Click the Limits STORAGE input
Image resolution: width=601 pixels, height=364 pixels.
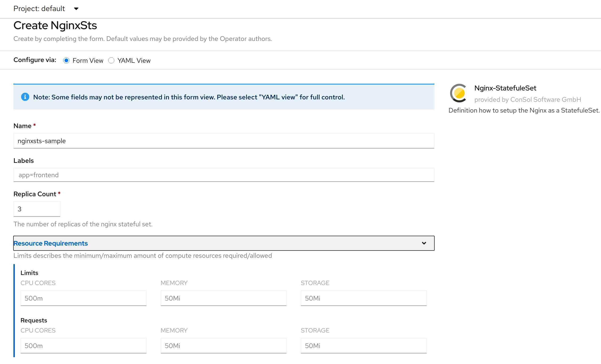point(363,298)
